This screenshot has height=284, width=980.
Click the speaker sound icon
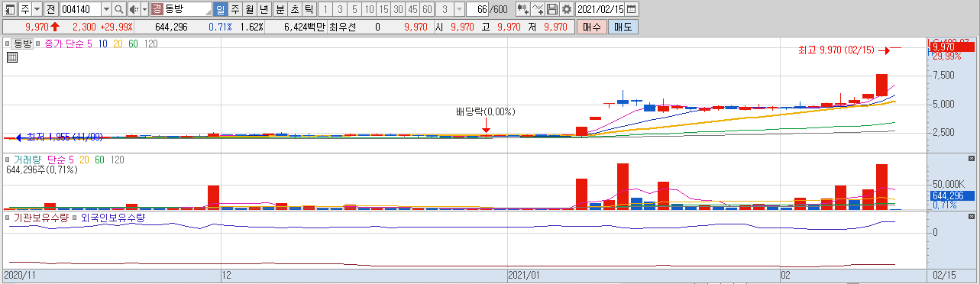[134, 9]
